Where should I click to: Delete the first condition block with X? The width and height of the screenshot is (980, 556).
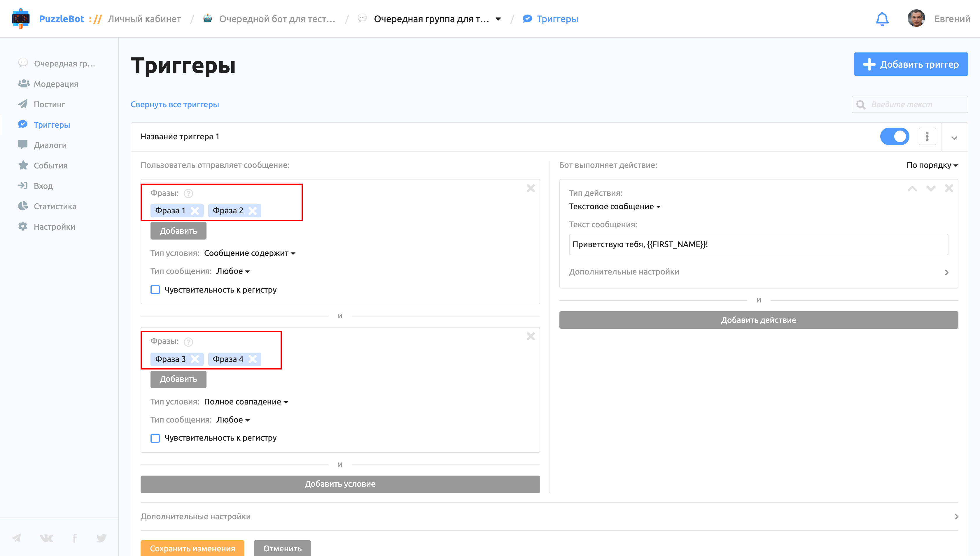[531, 188]
